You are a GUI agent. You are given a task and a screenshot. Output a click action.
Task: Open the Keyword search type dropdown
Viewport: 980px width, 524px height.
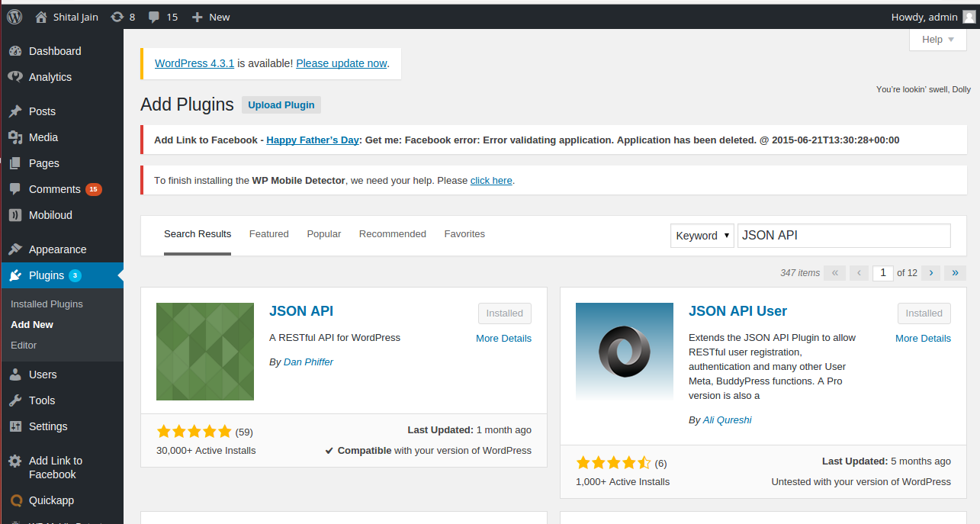point(702,236)
